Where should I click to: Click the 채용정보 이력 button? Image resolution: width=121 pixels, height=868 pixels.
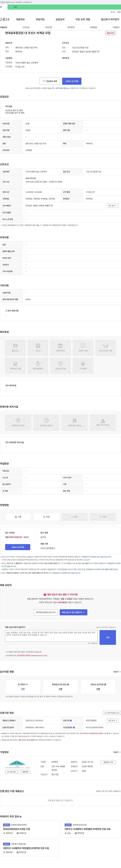pos(108,762)
